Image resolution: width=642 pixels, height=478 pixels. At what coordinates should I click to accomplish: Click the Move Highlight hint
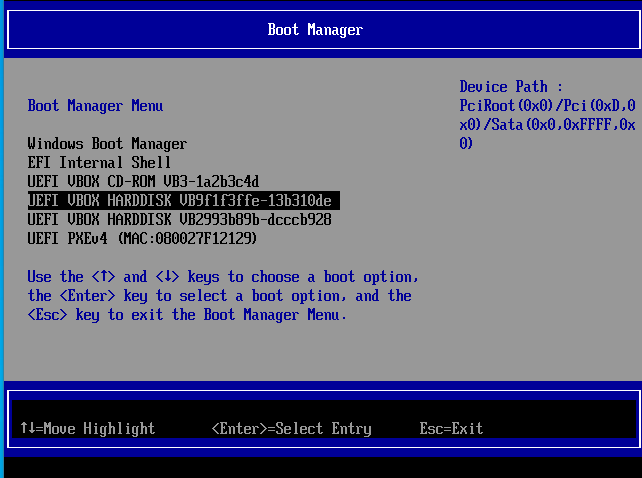[88, 428]
